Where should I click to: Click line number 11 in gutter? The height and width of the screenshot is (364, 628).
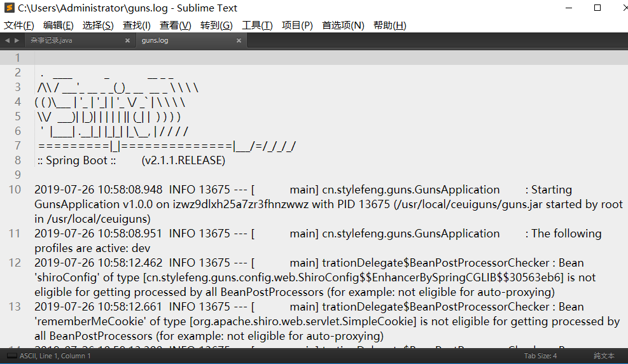coord(15,234)
